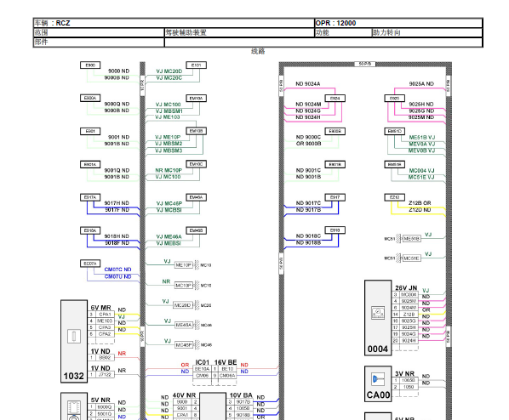This screenshot has width=509, height=420.
Task: Click the CA00 component symbol icon
Action: (x=378, y=379)
